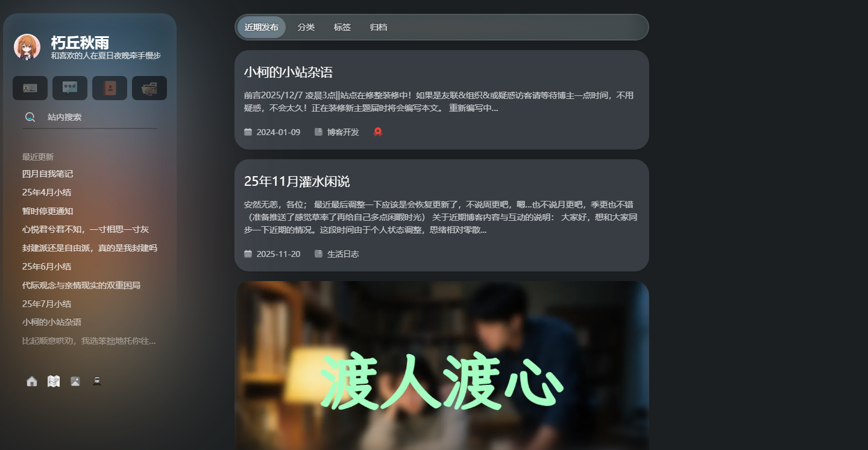Open the 渡人渡心 cover image
Screen dimensions: 868x450
tap(442, 366)
